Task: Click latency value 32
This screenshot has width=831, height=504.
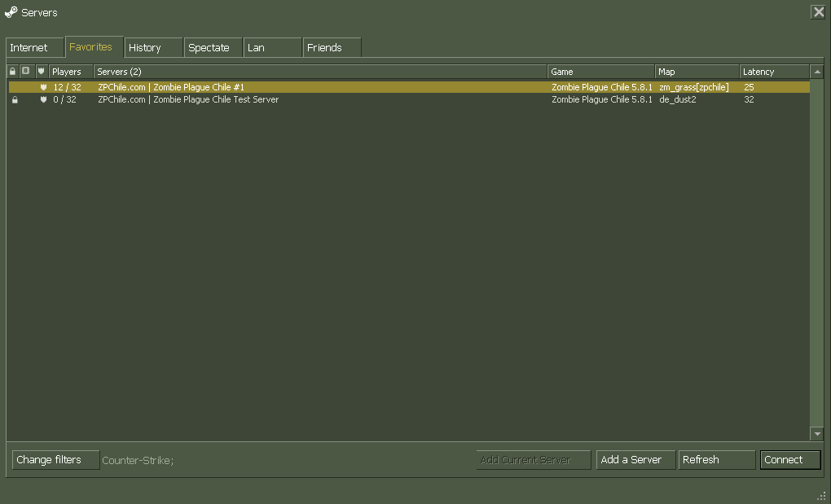Action: point(749,99)
